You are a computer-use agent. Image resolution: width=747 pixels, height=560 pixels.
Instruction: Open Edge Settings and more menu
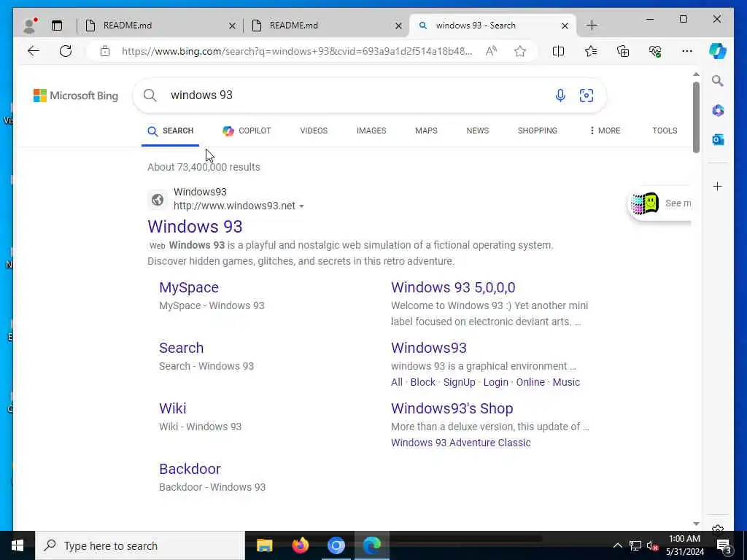tap(687, 51)
